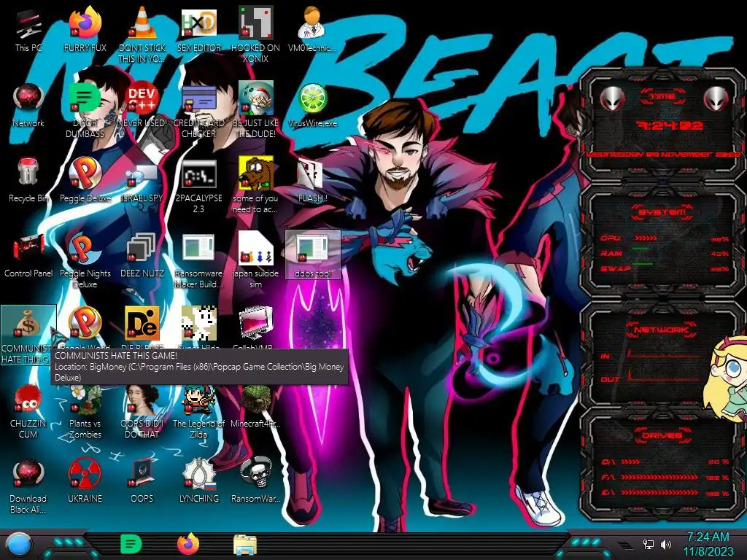747x560 pixels.
Task: Click the RAM usage meter
Action: pos(665,253)
